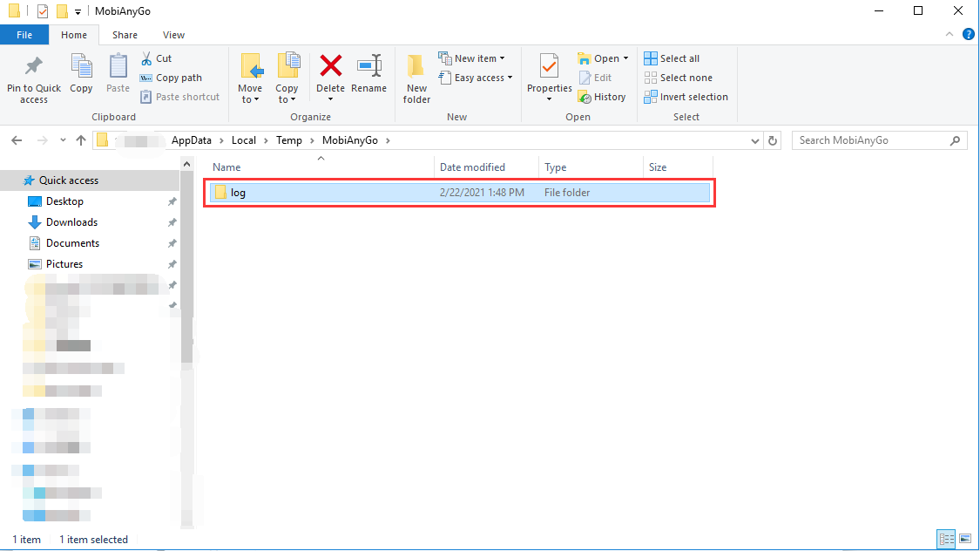Expand Properties dropdown arrow

pyautogui.click(x=550, y=99)
